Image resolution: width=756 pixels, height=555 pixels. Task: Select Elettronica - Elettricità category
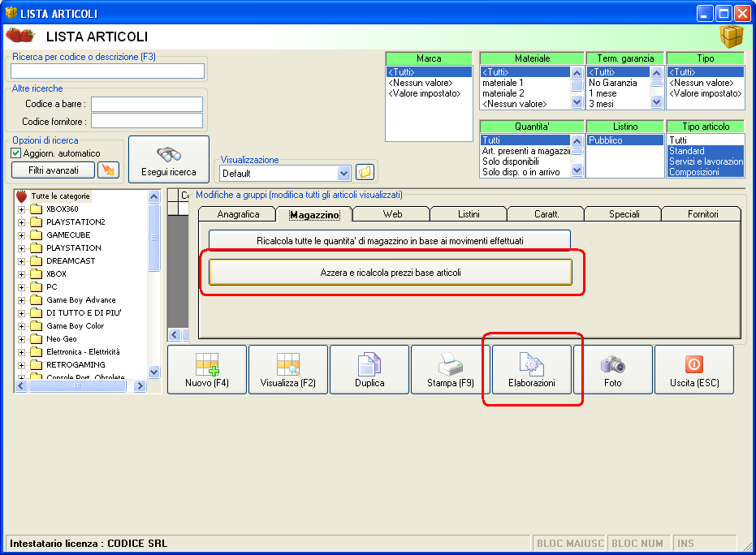click(x=83, y=352)
